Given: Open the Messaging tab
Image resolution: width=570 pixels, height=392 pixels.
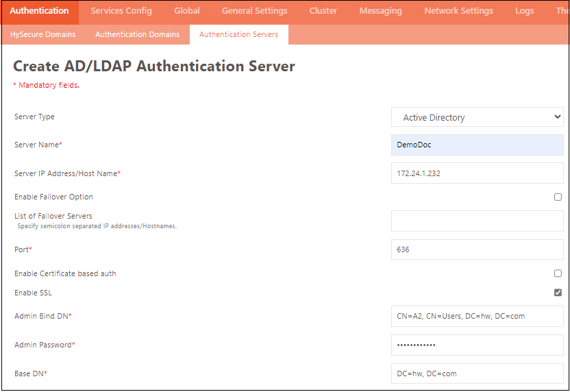Looking at the screenshot, I should point(380,11).
